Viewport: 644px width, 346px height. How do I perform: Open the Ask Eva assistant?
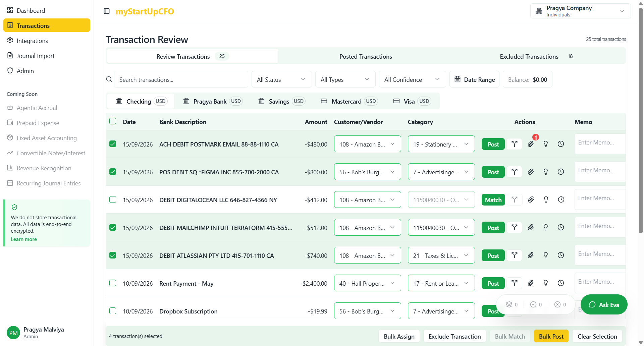point(604,304)
